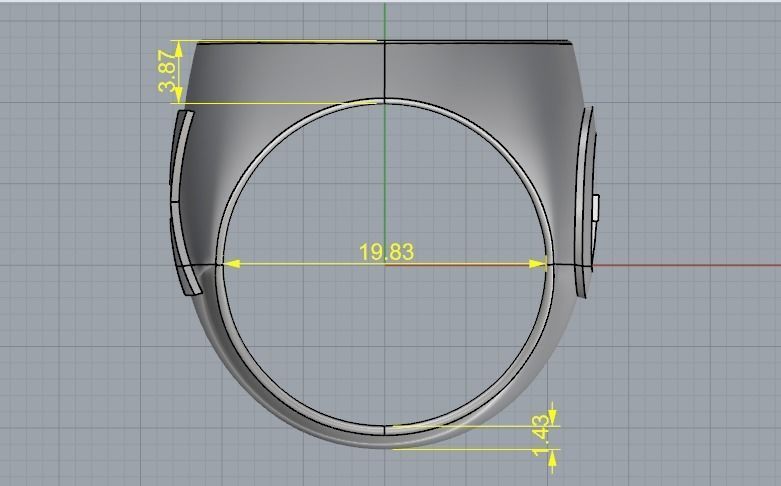Select the 3.87 height dimension text
This screenshot has height=486, width=781.
168,73
